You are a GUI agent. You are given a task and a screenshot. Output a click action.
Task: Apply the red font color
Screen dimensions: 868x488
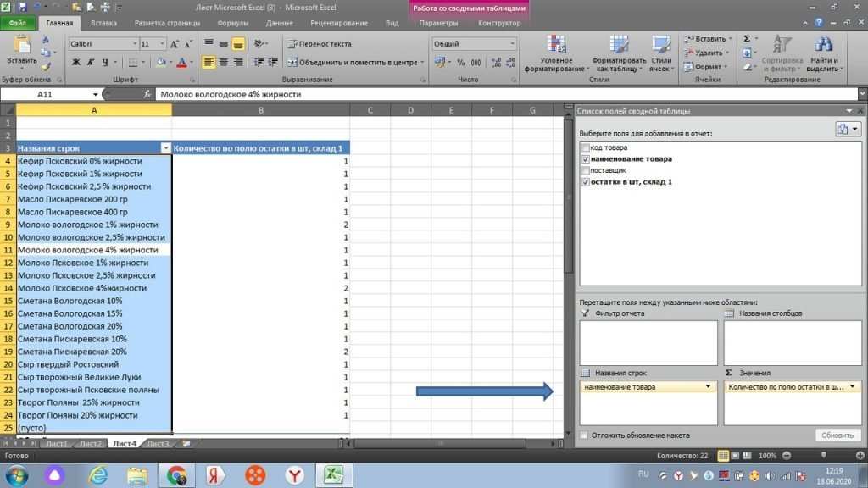tap(181, 63)
